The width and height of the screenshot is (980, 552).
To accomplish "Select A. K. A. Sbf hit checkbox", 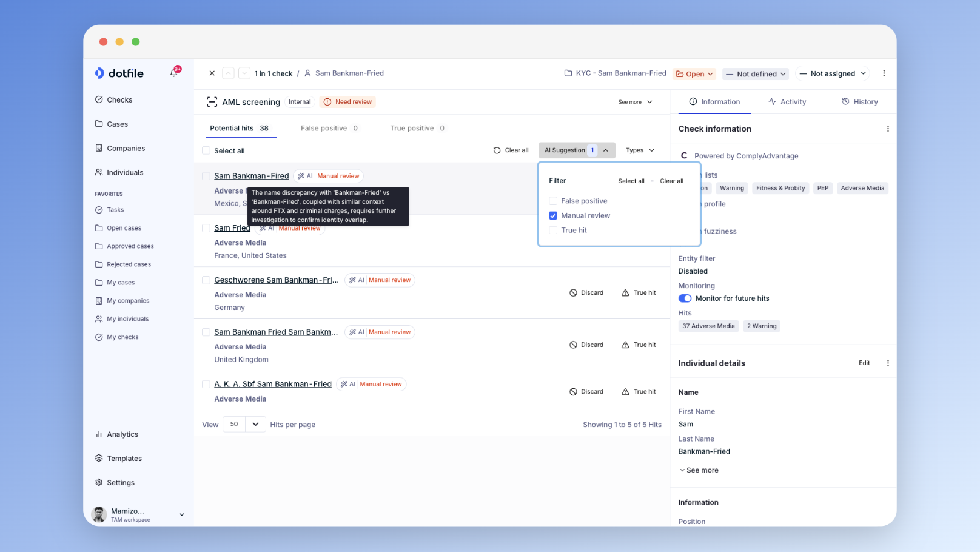I will click(206, 385).
